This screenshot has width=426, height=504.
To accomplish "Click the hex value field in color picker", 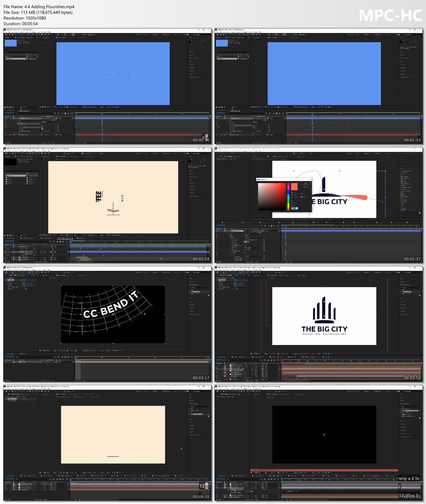I will click(295, 208).
